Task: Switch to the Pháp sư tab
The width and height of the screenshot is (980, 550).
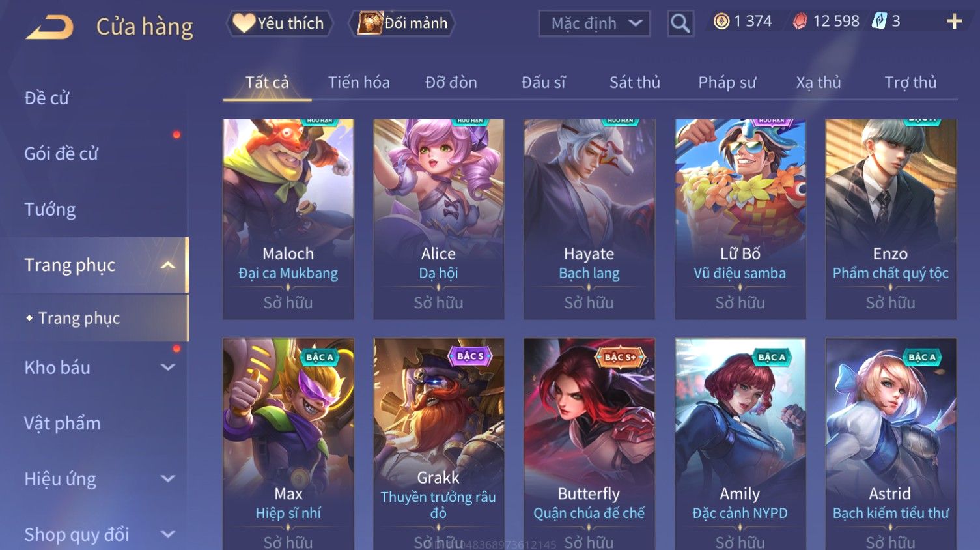Action: 727,82
